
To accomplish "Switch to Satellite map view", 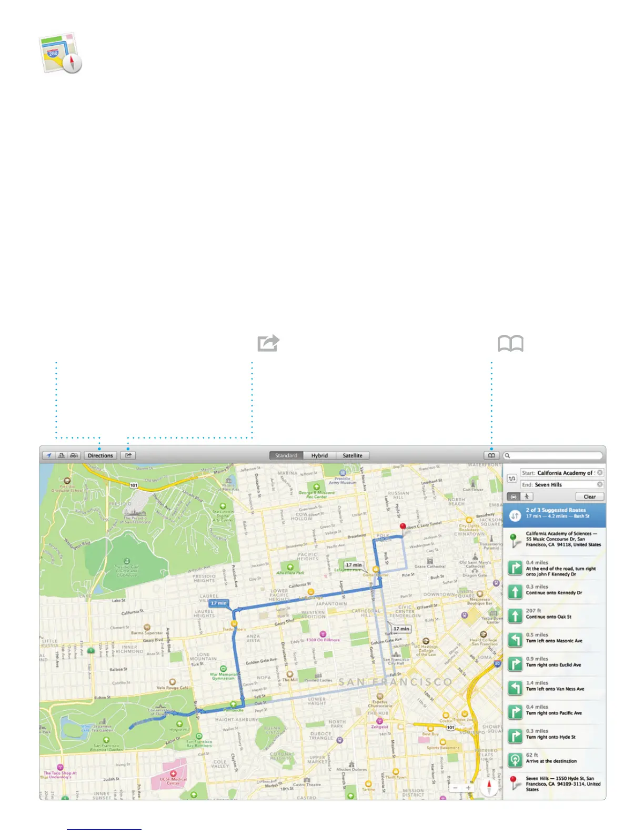I will (x=353, y=455).
